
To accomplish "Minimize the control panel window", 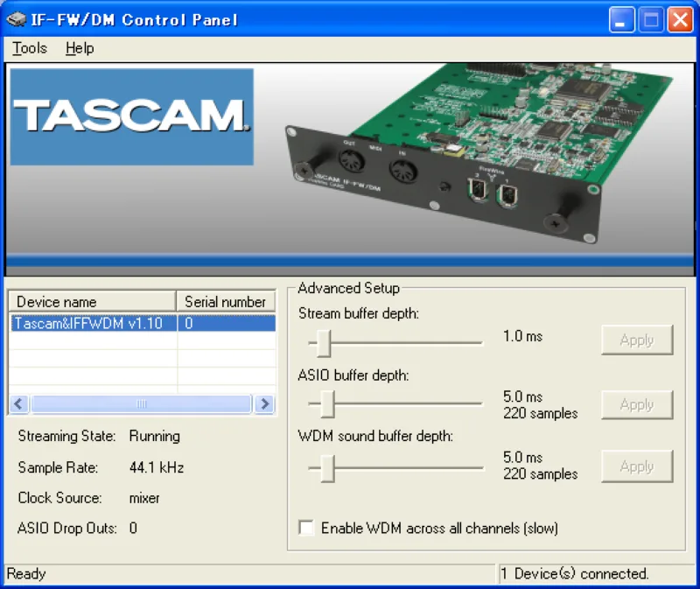I will (x=622, y=19).
